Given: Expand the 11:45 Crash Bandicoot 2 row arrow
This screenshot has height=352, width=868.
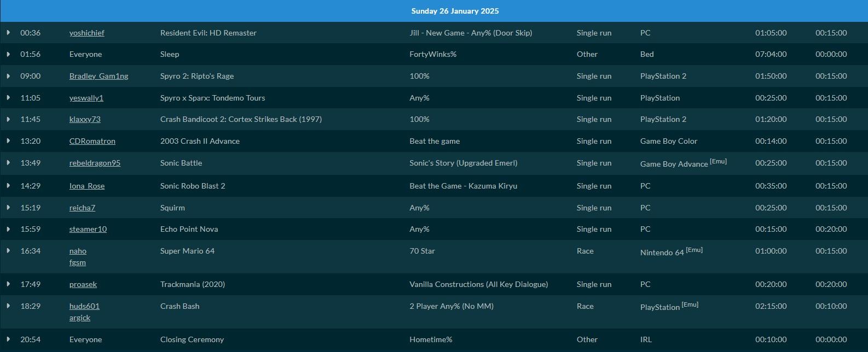Looking at the screenshot, I should 8,119.
